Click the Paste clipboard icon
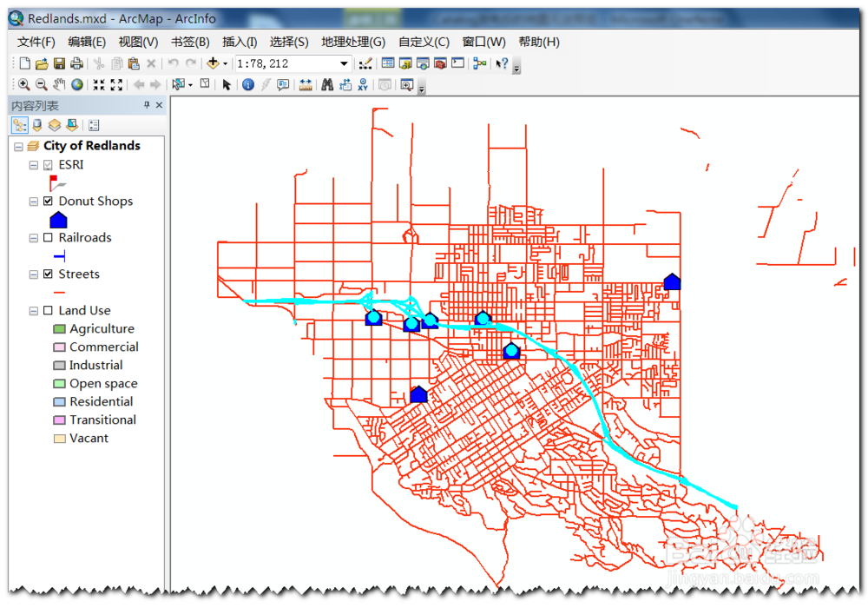868x608 pixels. pos(134,63)
